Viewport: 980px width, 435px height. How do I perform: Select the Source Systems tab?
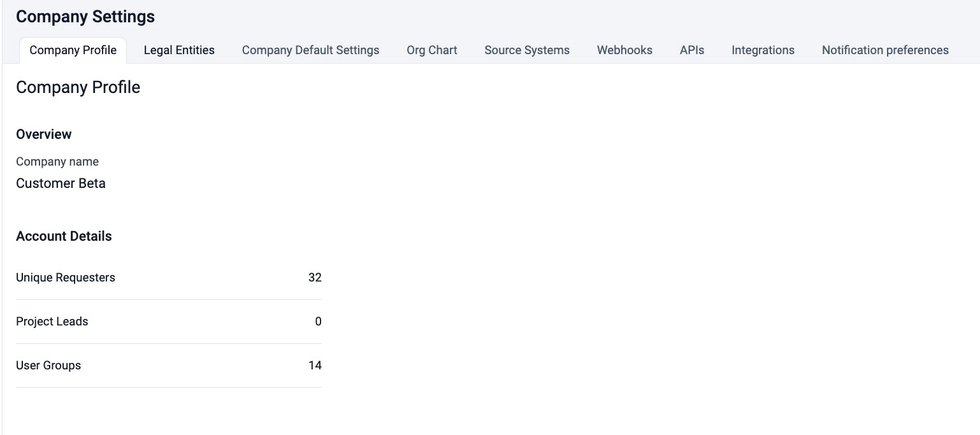click(x=526, y=50)
